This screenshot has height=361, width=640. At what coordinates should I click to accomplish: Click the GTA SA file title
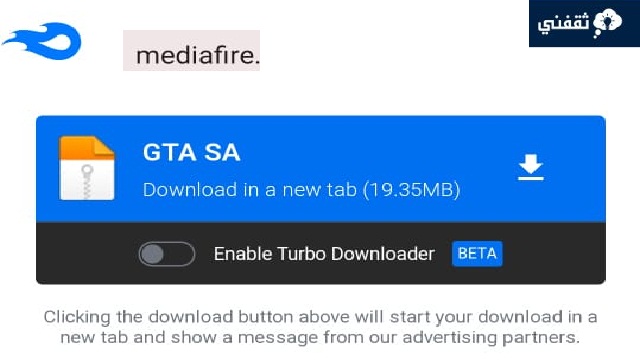click(x=191, y=152)
